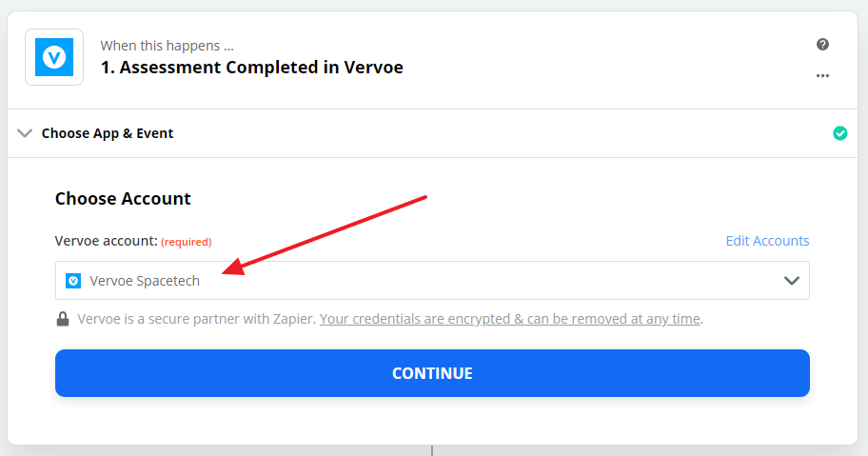Click the red required indicator text

[x=187, y=242]
